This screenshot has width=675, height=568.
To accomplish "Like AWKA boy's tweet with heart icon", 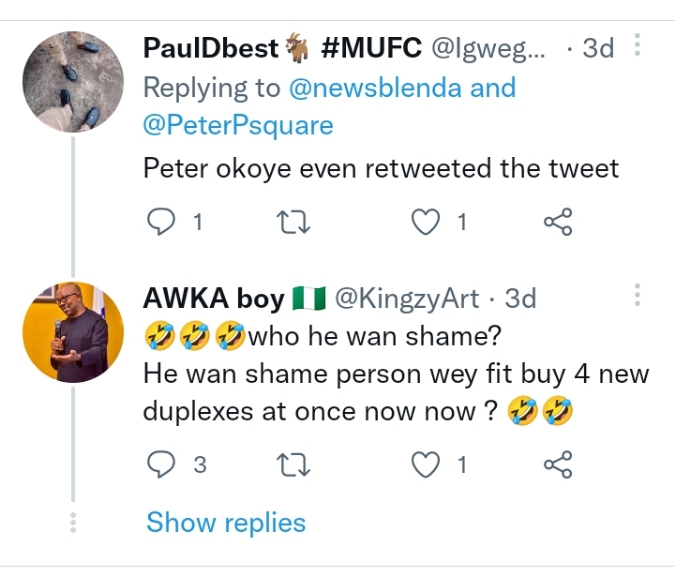I will tap(427, 463).
